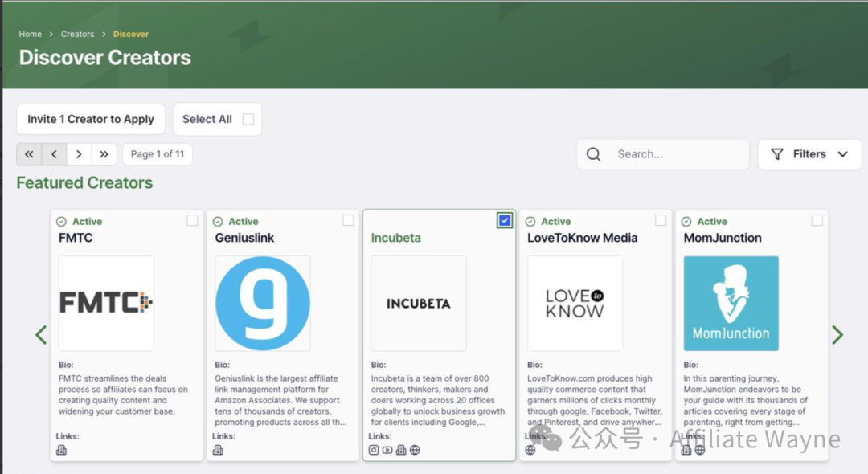Click the FMTC bio text
Image resolution: width=868 pixels, height=474 pixels.
pos(123,395)
